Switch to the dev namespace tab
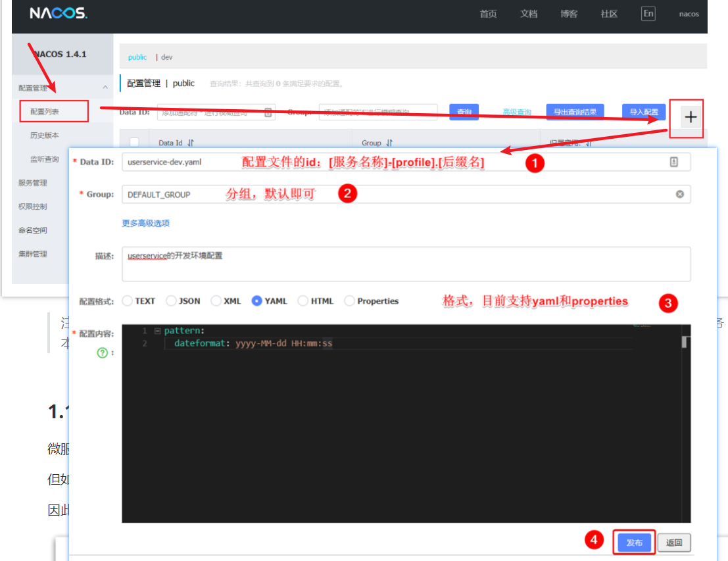This screenshot has height=561, width=728. pos(166,57)
